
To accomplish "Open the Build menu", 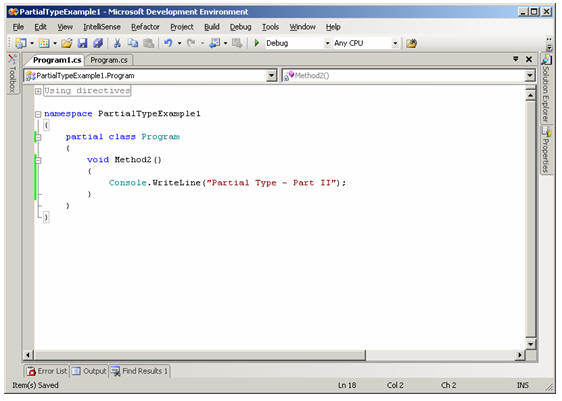I will tap(212, 27).
